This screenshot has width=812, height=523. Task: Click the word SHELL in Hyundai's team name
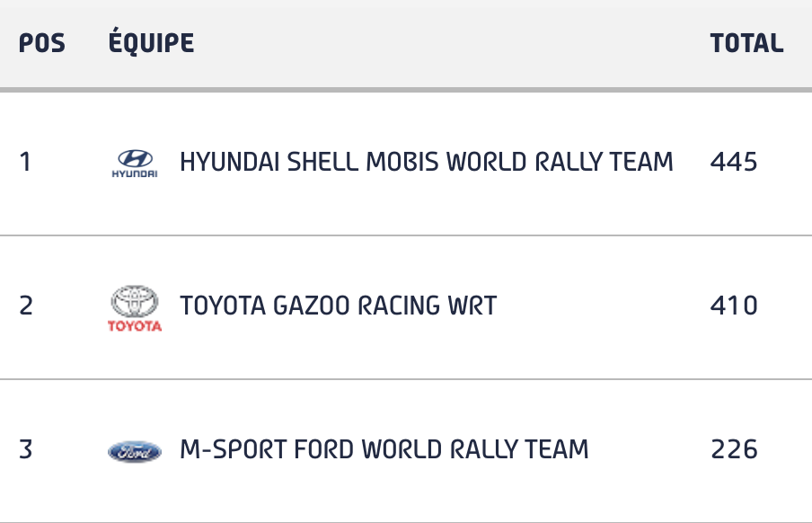322,162
